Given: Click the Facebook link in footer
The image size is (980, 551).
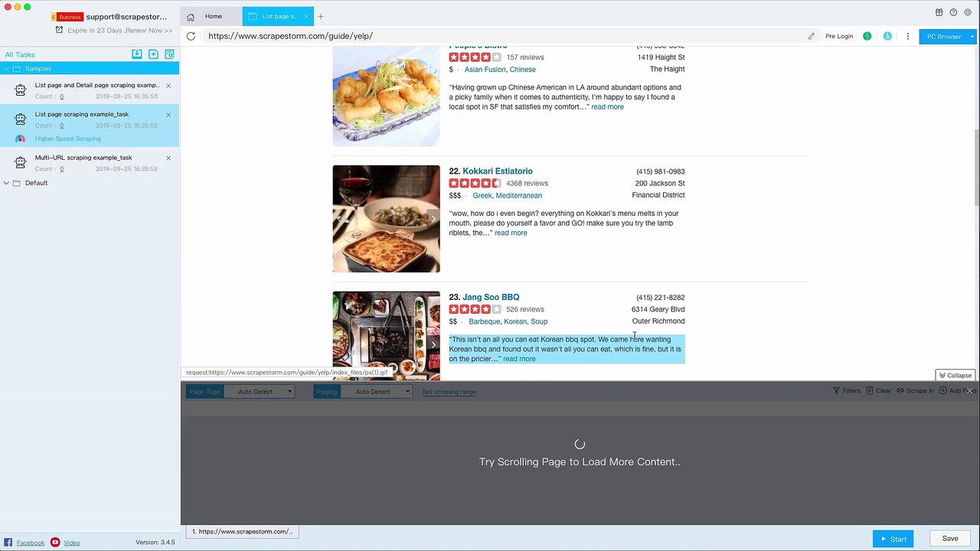Looking at the screenshot, I should pyautogui.click(x=31, y=543).
